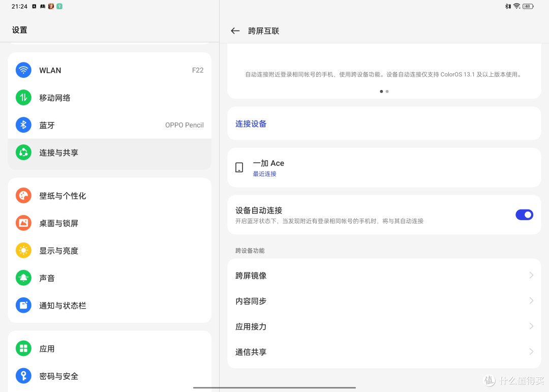
Task: Tap the first carousel page dot
Action: point(381,92)
